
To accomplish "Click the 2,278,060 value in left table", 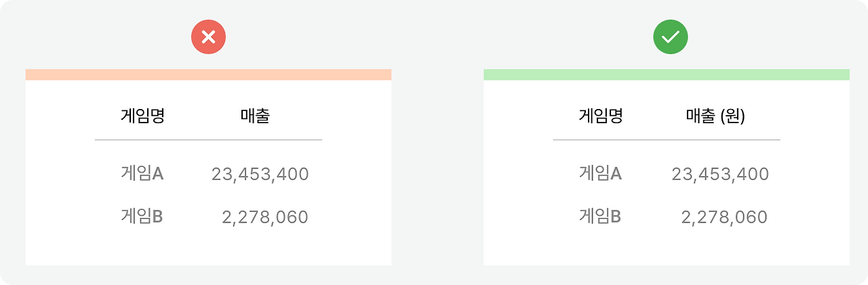I will click(265, 217).
